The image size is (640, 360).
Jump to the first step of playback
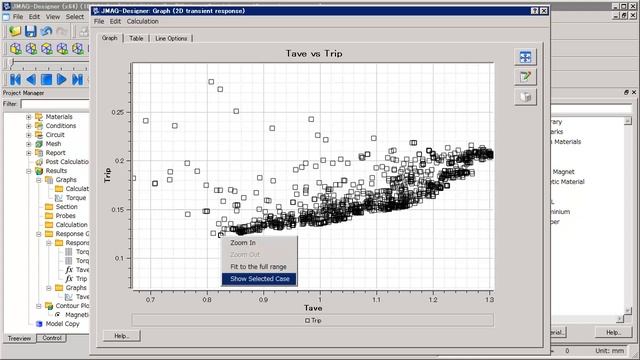click(x=15, y=79)
